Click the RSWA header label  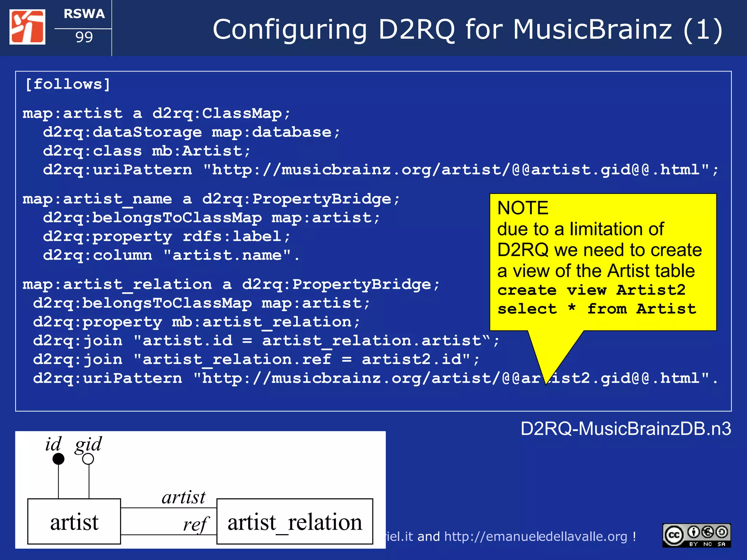click(84, 14)
